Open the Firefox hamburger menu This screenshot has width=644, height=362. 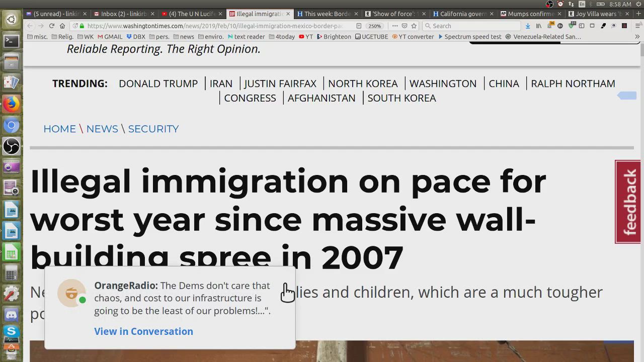pyautogui.click(x=636, y=26)
